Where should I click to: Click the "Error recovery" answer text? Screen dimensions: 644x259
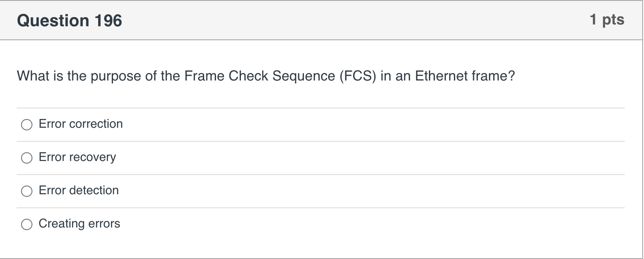(x=77, y=157)
